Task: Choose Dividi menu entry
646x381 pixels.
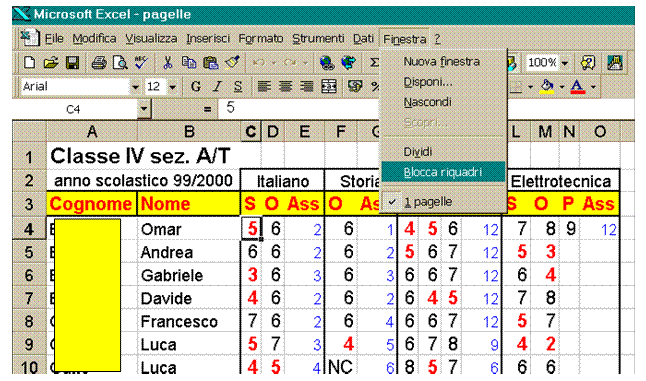Action: click(x=443, y=152)
